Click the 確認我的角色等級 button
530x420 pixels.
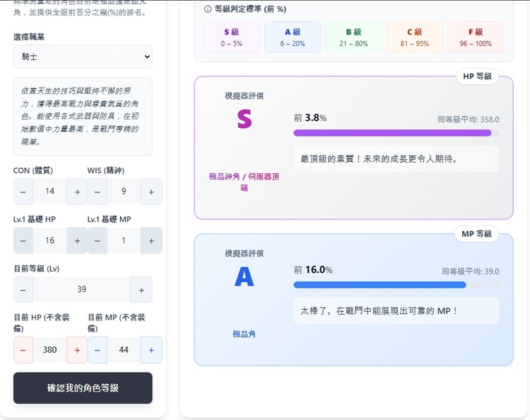click(83, 388)
